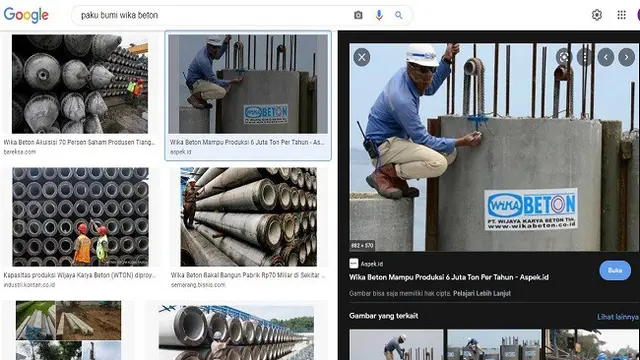Select thumbnail with two workers at pipes

80,217
